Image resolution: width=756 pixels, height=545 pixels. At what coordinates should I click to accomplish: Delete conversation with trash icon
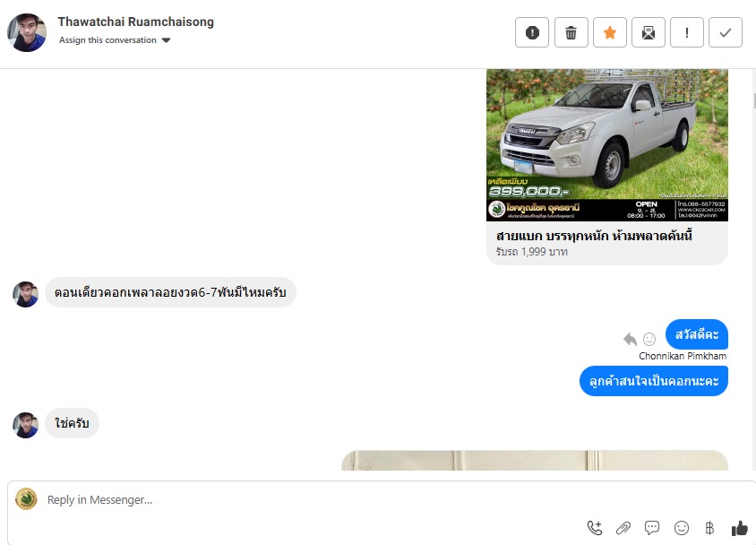coord(571,32)
